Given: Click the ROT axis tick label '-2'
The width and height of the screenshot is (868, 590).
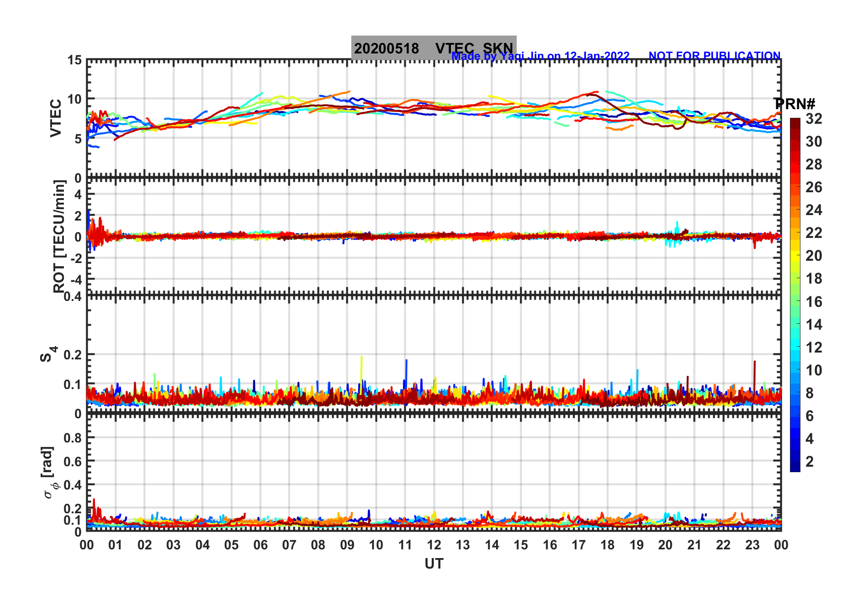Looking at the screenshot, I should click(x=76, y=258).
